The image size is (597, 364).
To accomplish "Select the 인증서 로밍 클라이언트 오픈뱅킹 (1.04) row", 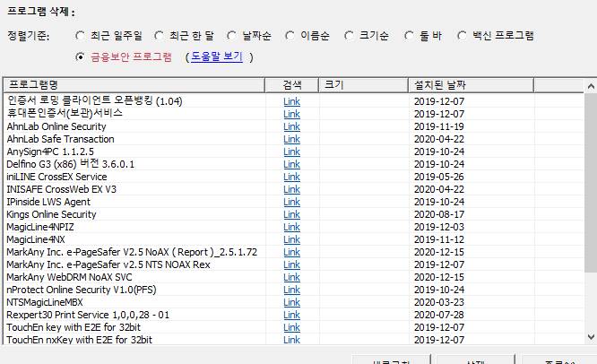I will coord(95,101).
